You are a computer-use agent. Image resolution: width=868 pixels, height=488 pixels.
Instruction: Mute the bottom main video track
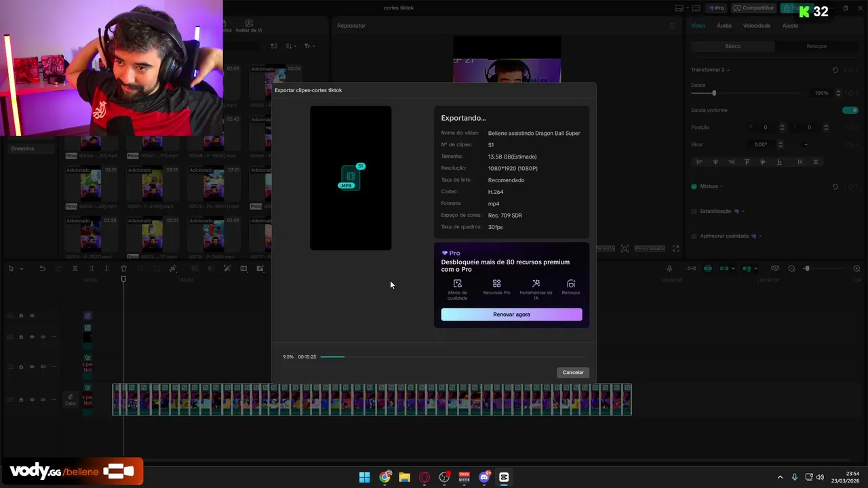43,400
